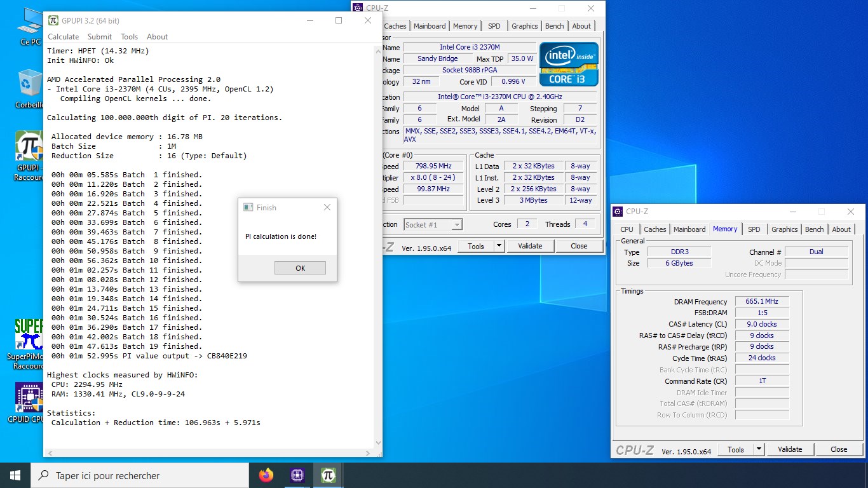Switch to Graphics tab in CPU-Z CPU window
868x488 pixels.
[x=524, y=26]
